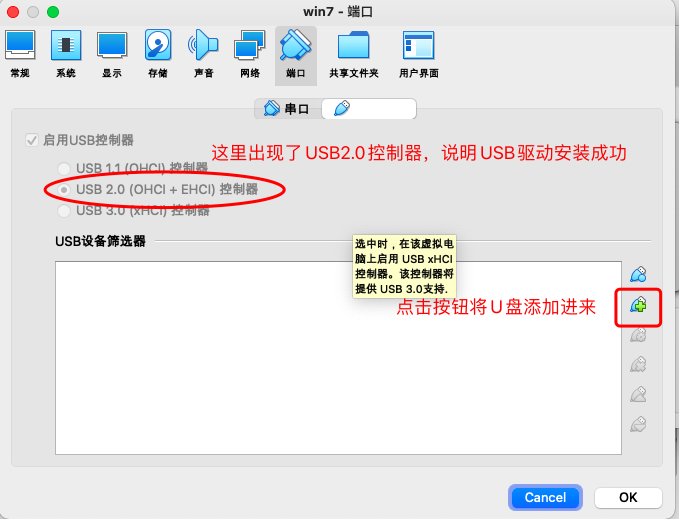Open the 显示 display settings section

click(112, 55)
